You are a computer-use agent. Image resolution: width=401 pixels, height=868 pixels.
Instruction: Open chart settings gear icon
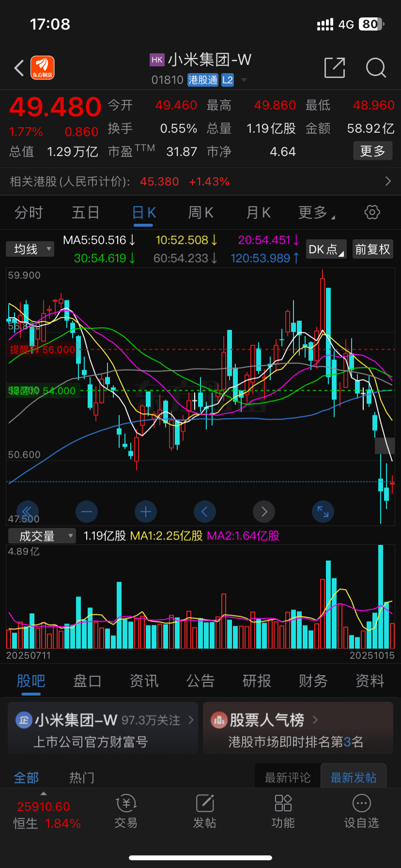pyautogui.click(x=372, y=212)
